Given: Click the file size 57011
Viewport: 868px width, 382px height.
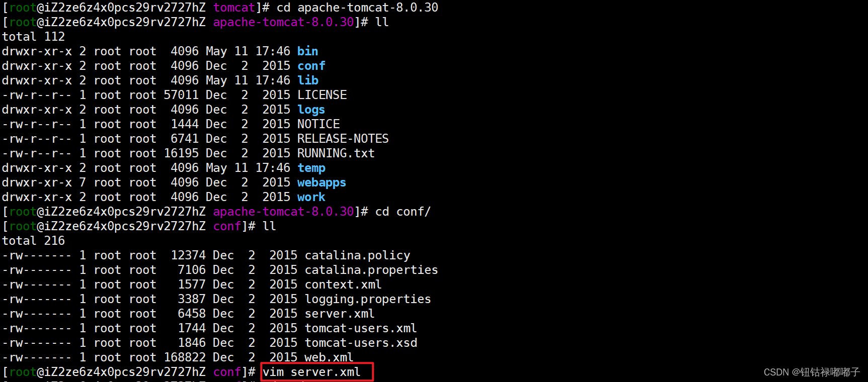Looking at the screenshot, I should (x=181, y=95).
